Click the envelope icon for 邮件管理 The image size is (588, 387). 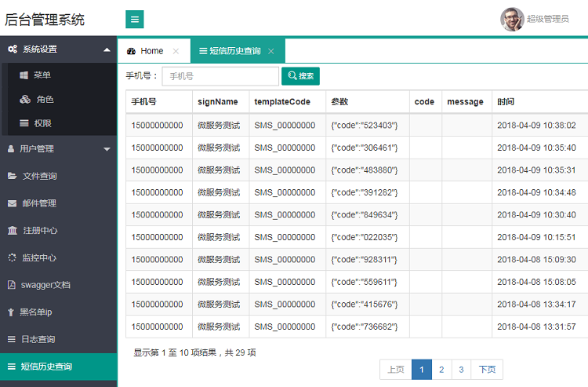pos(12,203)
